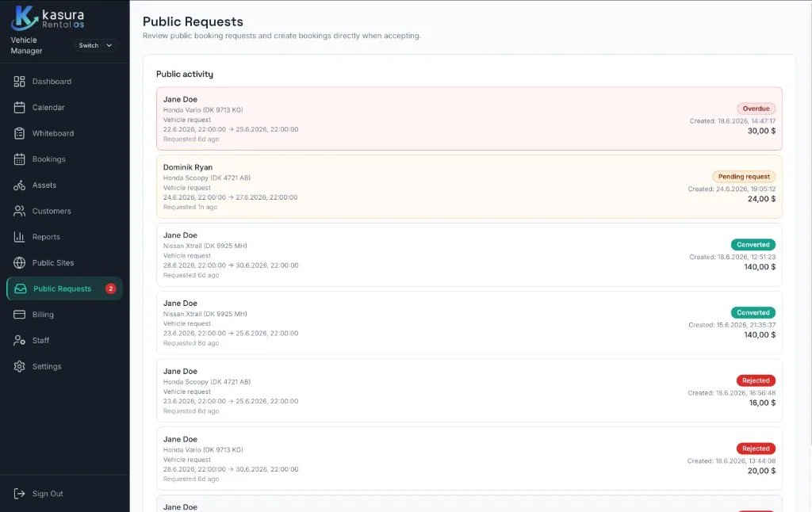Screen dimensions: 812x512
Task: Open the Billing label
Action: tap(43, 314)
